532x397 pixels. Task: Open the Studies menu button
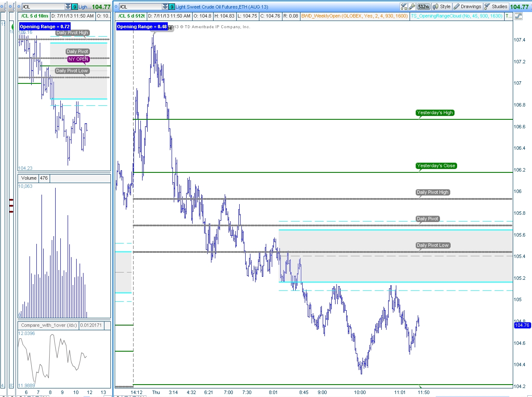[496, 6]
